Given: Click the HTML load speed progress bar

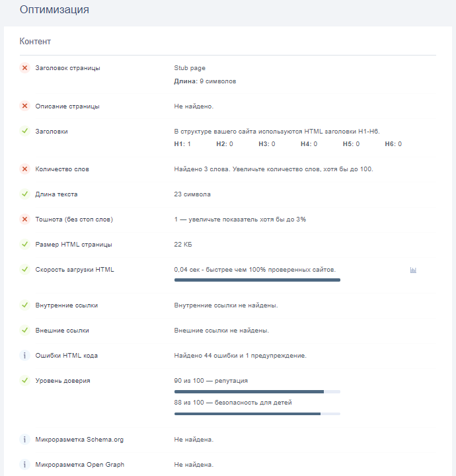Looking at the screenshot, I should click(x=257, y=280).
